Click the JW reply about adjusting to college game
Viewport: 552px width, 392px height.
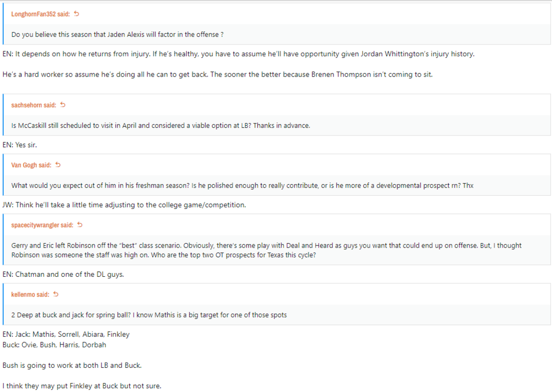tap(124, 205)
